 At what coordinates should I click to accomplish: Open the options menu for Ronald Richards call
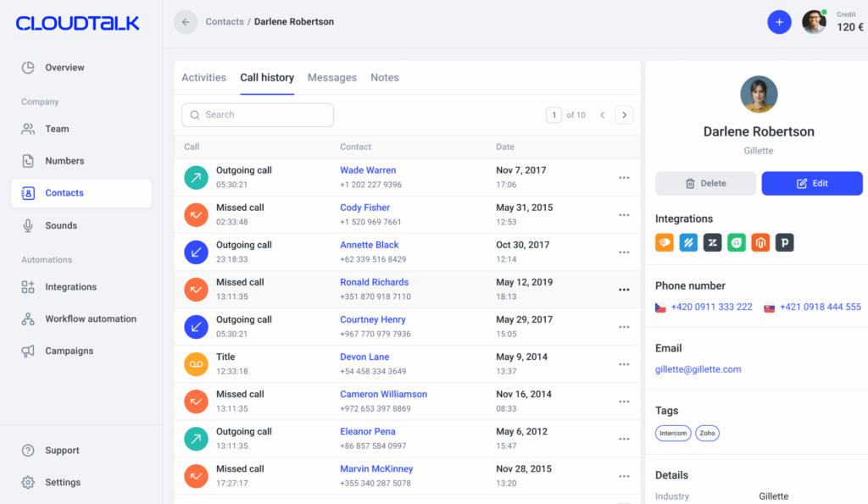[624, 289]
